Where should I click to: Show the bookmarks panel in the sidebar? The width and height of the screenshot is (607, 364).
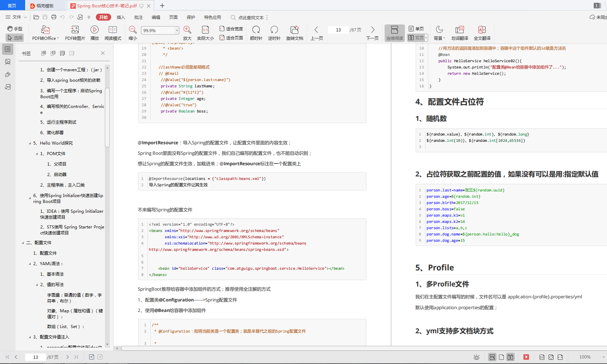pos(8,49)
